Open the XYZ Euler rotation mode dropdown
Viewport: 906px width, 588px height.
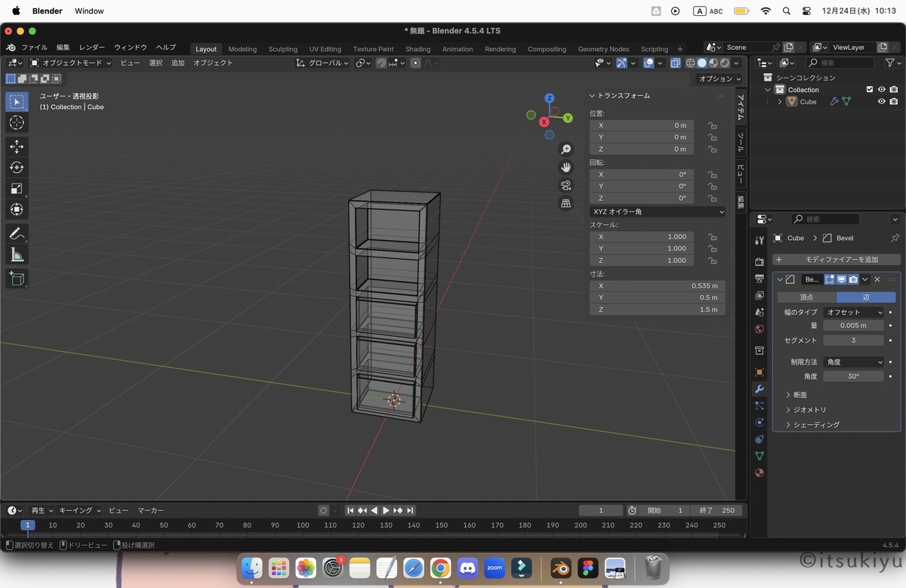pos(658,212)
